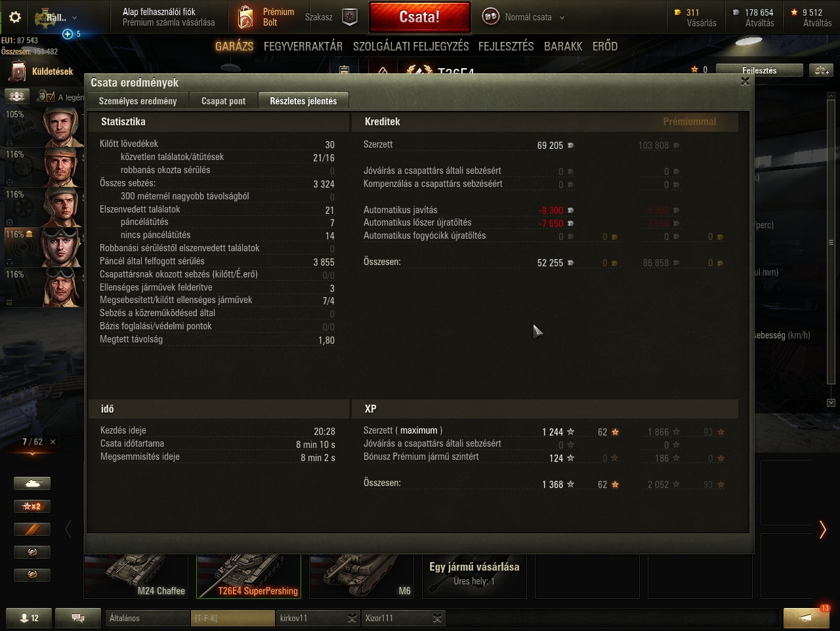Viewport: 840px width, 631px height.
Task: Click the red Csata! battle button
Action: click(420, 17)
